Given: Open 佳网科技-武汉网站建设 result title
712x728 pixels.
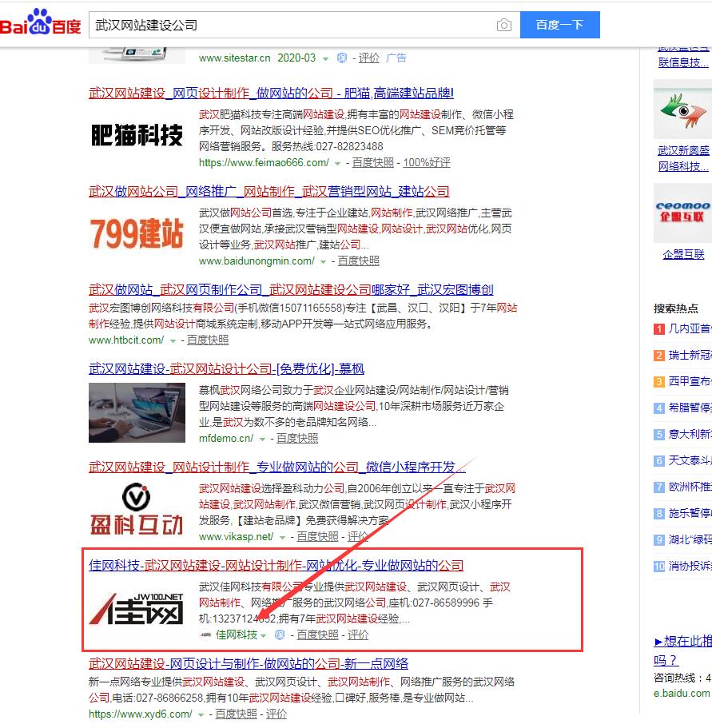Looking at the screenshot, I should click(276, 566).
